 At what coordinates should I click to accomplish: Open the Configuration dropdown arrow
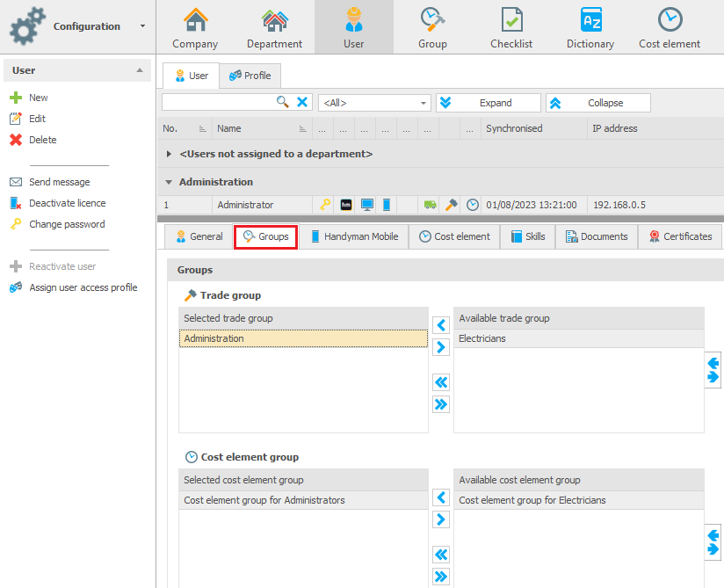pos(142,26)
